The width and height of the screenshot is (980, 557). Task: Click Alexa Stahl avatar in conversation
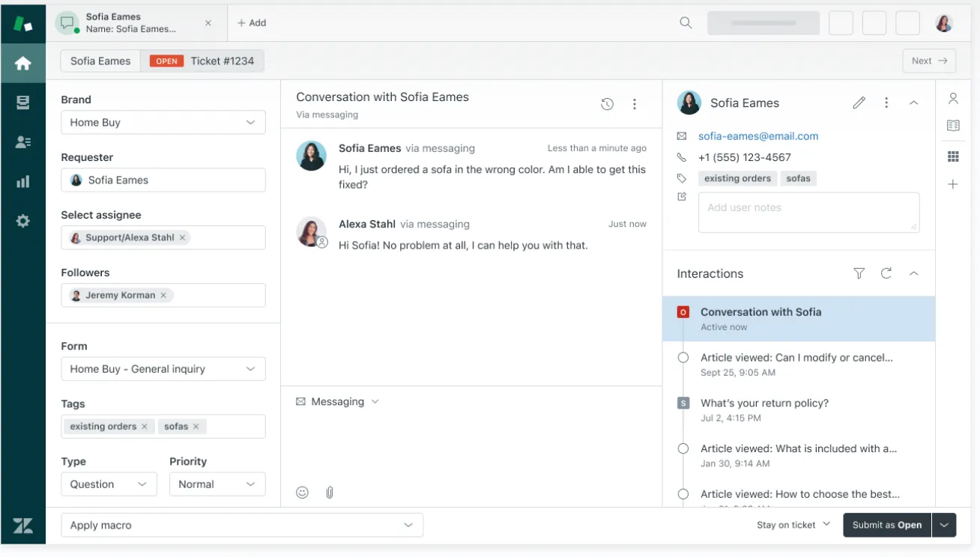coord(312,231)
